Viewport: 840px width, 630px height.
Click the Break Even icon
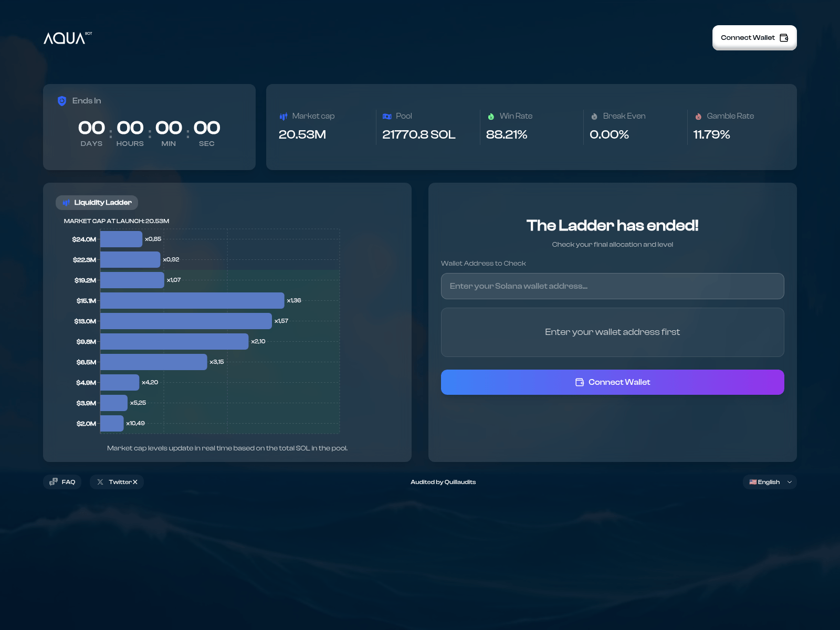pyautogui.click(x=594, y=116)
